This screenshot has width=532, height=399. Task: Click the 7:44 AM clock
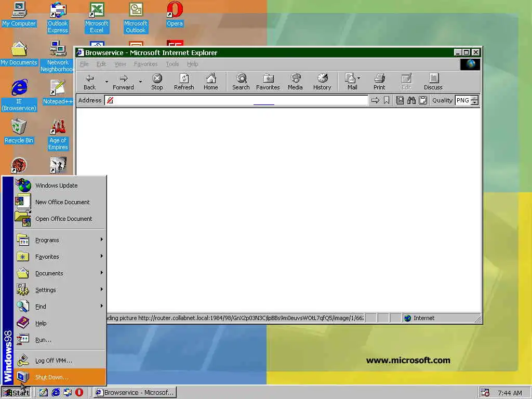click(510, 393)
